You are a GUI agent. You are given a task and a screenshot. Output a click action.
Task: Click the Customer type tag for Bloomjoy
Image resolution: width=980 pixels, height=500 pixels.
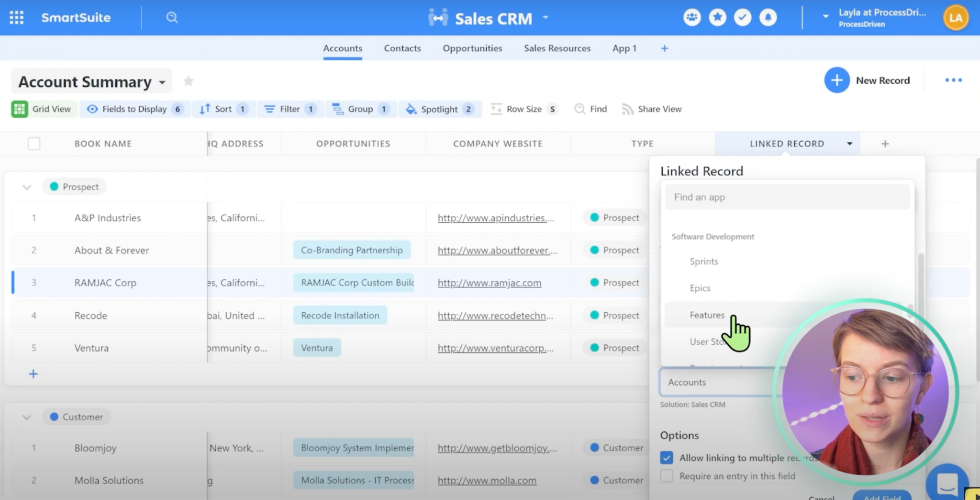616,448
